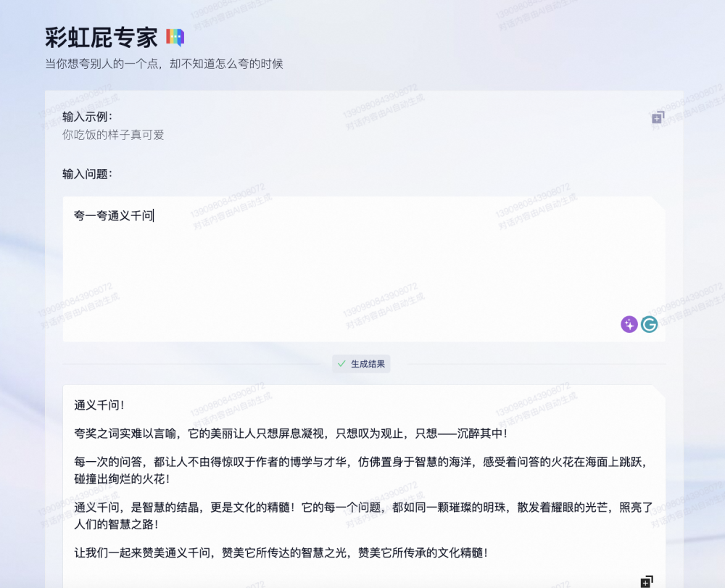Place cursor after the 夸一夸通义千问 text
Image resolution: width=725 pixels, height=588 pixels.
point(154,215)
